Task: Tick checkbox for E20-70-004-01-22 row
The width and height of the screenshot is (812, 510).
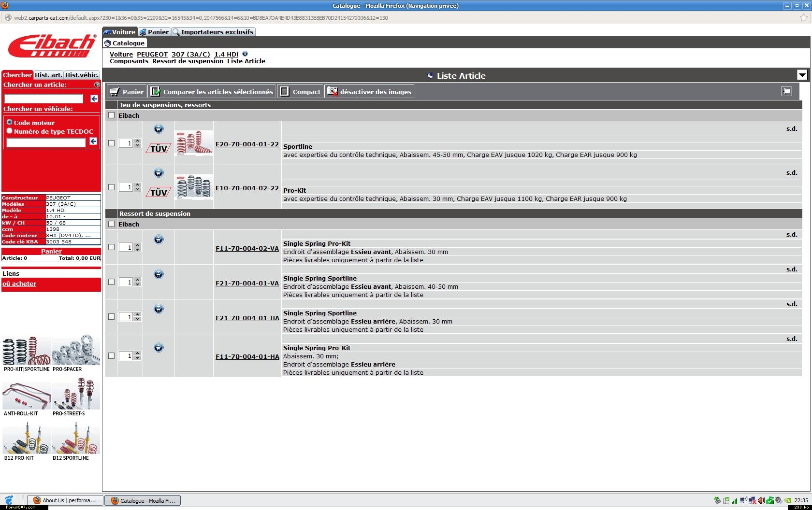Action: pyautogui.click(x=112, y=143)
